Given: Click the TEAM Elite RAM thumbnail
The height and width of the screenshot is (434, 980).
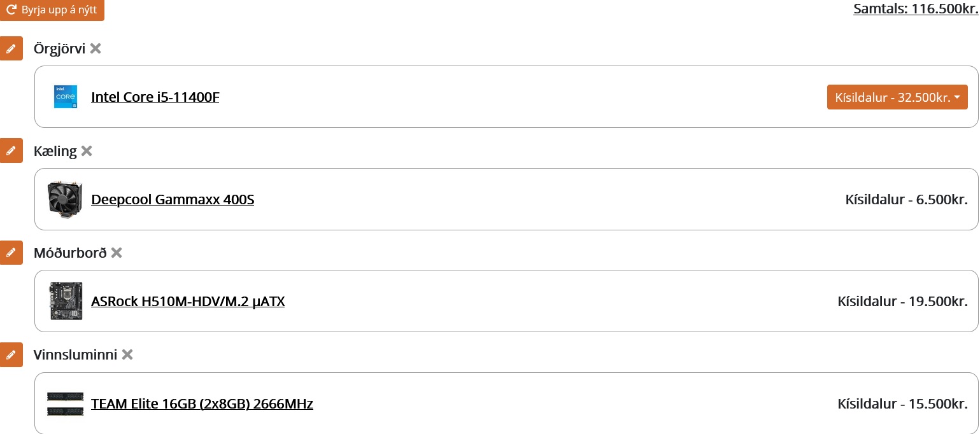Looking at the screenshot, I should click(66, 403).
